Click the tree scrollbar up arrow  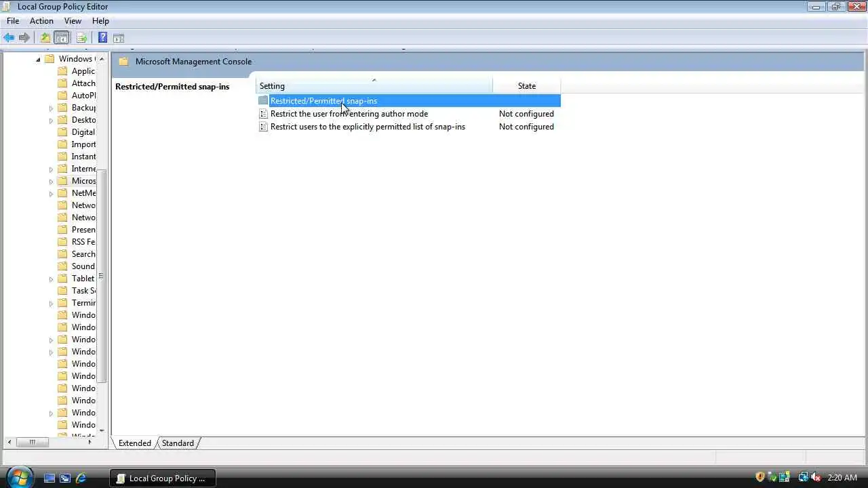tap(102, 59)
